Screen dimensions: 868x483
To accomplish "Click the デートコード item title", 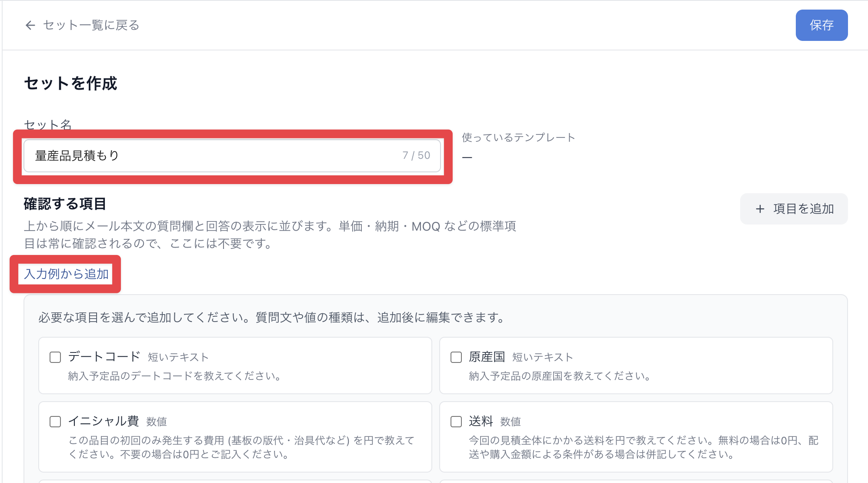I will point(104,357).
